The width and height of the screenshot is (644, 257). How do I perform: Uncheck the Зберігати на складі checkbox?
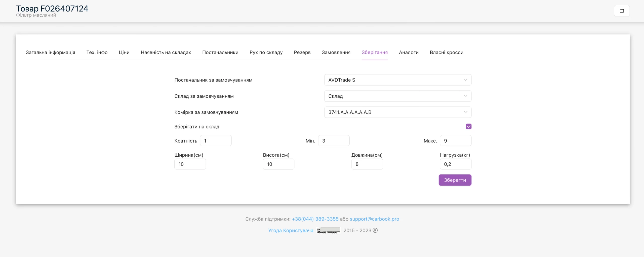point(468,126)
